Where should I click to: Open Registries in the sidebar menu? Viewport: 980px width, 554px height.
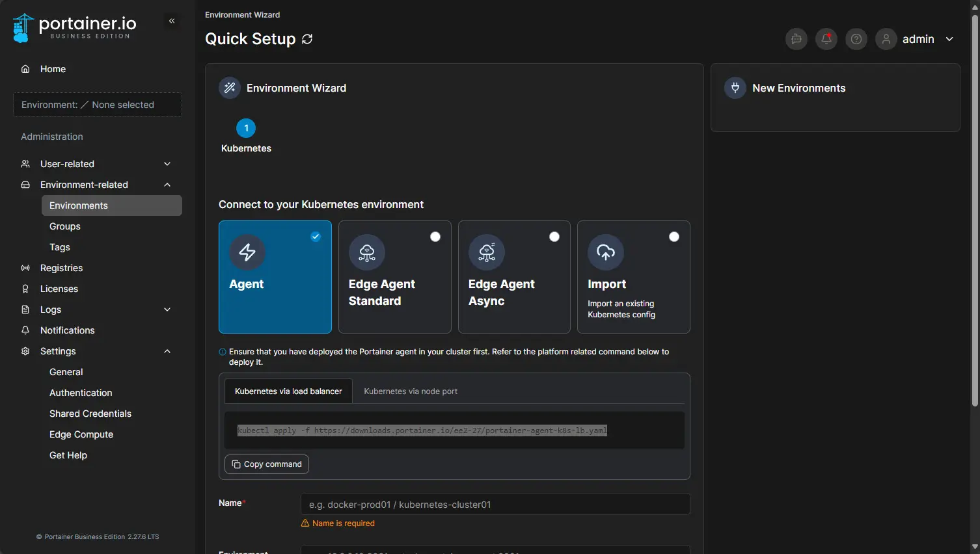tap(61, 268)
